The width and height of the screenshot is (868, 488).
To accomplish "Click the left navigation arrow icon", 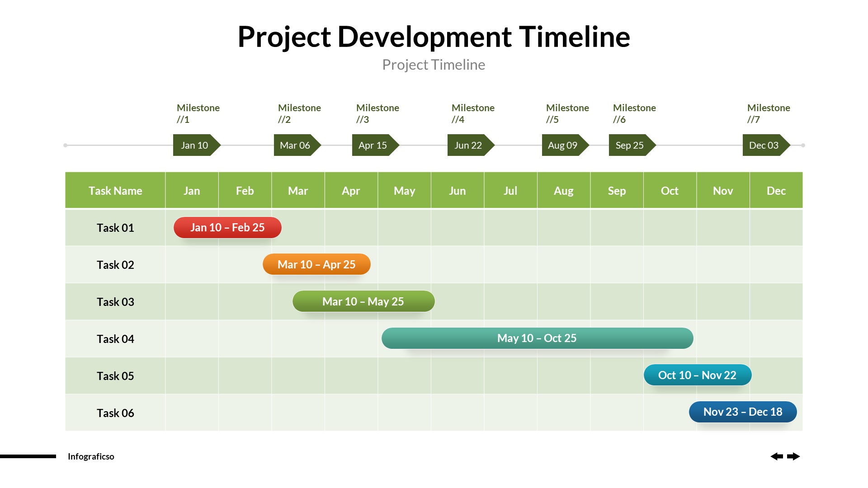I will click(x=778, y=456).
